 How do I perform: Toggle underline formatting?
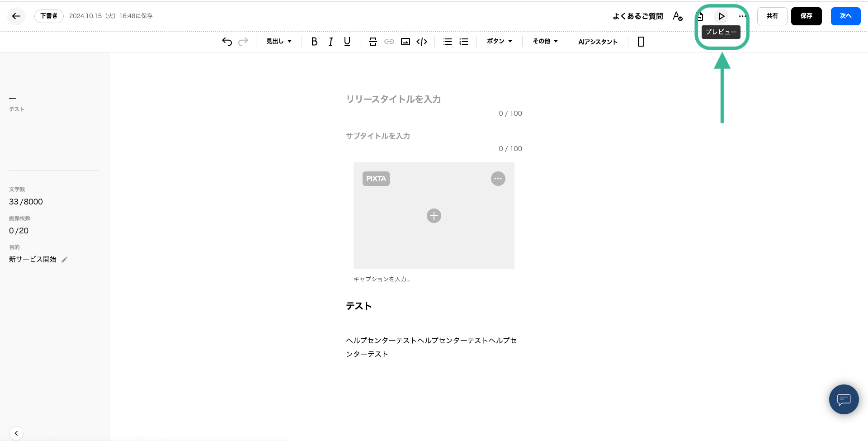tap(347, 42)
